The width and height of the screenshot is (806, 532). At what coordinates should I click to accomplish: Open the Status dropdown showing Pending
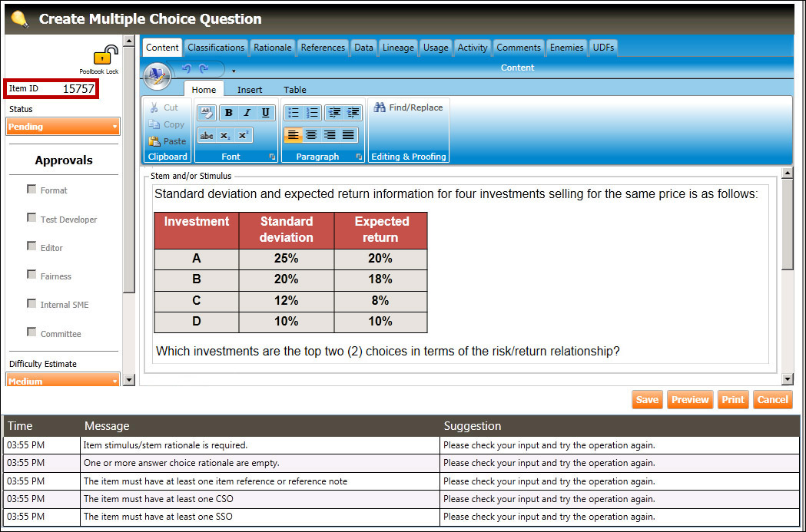tap(63, 127)
